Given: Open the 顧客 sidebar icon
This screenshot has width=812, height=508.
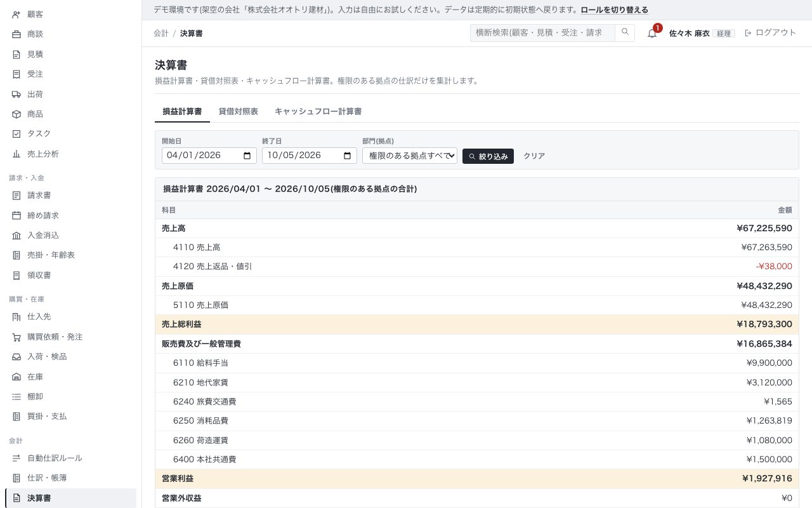Looking at the screenshot, I should (x=16, y=14).
